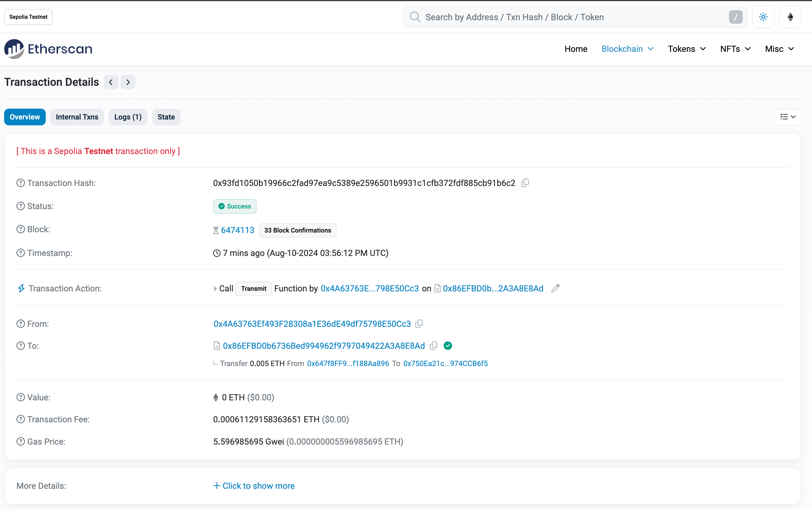Click help icon beside Timestamp

coord(21,253)
